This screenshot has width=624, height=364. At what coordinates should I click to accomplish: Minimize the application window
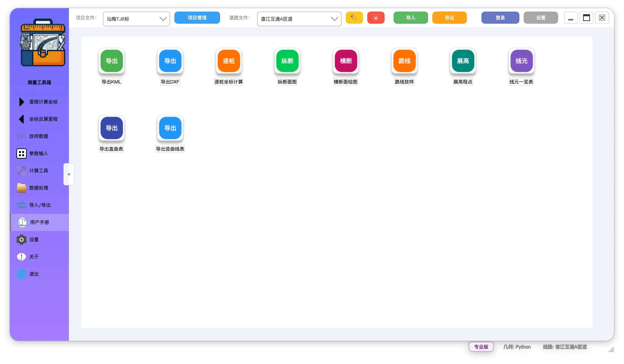click(x=571, y=18)
